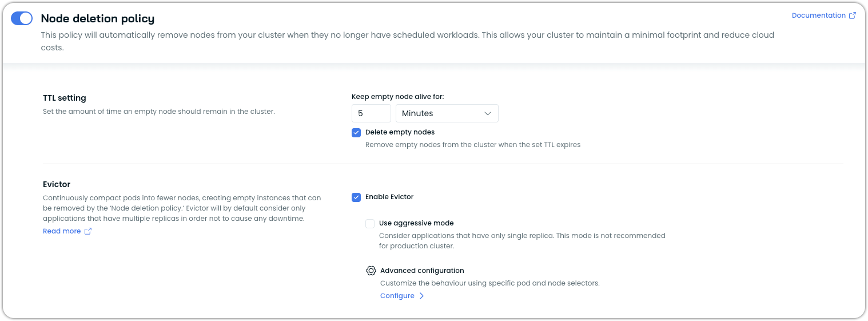This screenshot has height=321, width=868.
Task: Click the chevron arrow beside Configure
Action: click(x=421, y=296)
